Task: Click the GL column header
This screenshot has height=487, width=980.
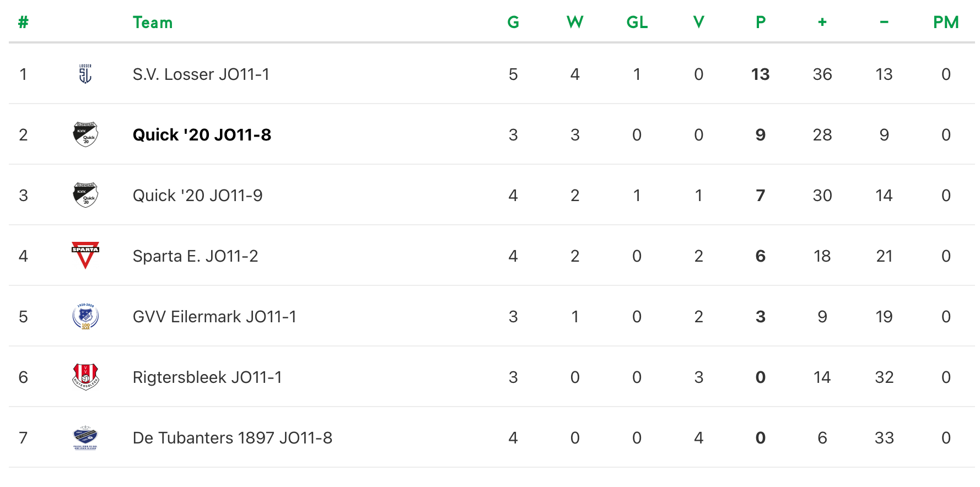Action: [x=637, y=23]
